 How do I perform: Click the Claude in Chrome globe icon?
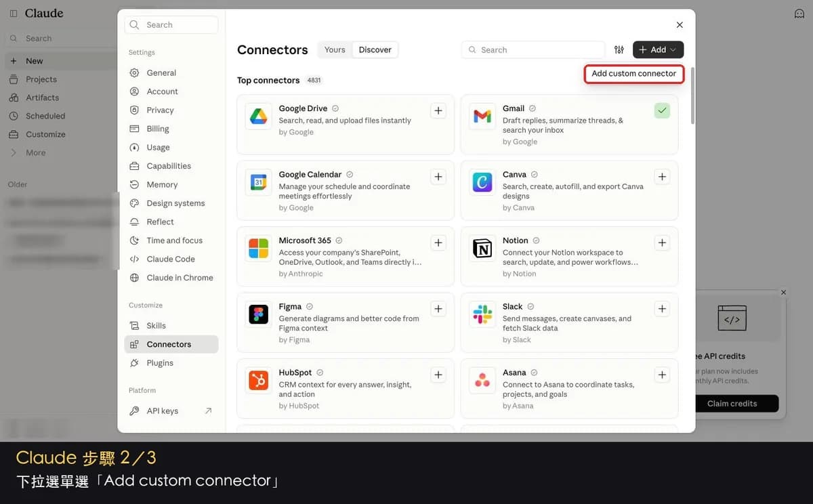click(x=134, y=278)
